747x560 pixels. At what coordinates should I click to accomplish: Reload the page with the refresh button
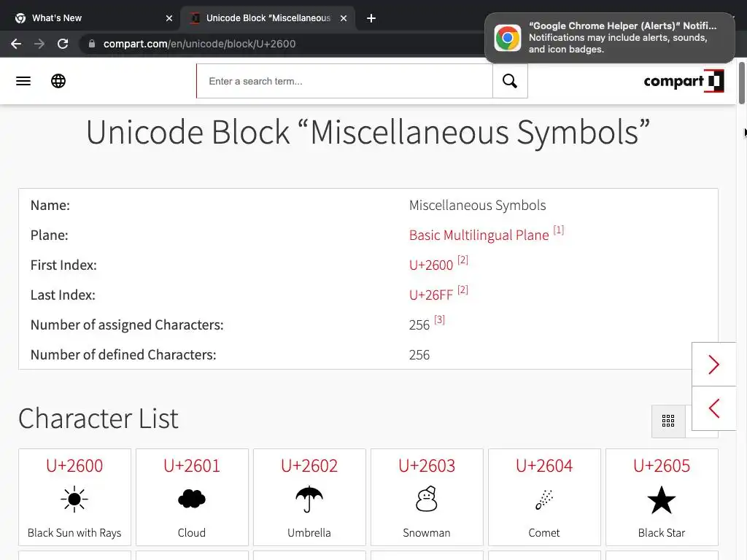tap(63, 44)
